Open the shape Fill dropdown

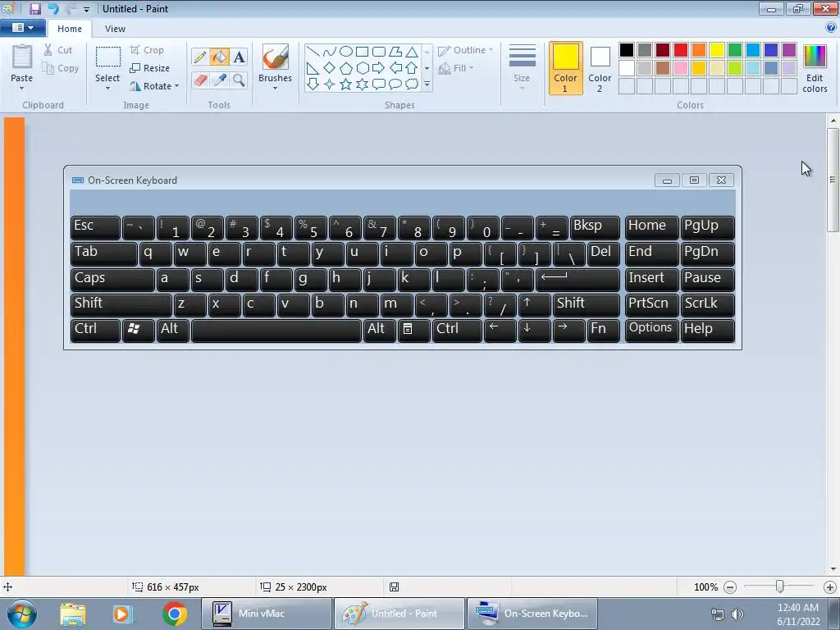click(456, 68)
